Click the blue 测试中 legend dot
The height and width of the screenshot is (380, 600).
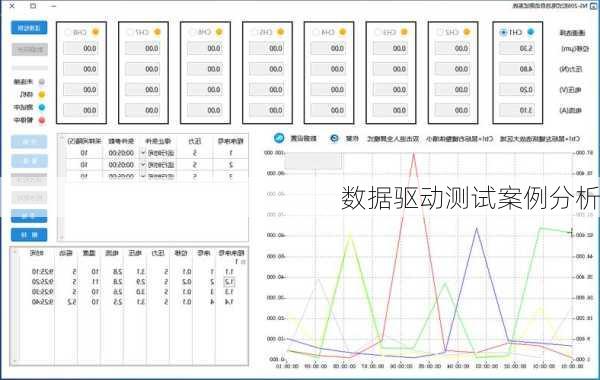pos(42,108)
